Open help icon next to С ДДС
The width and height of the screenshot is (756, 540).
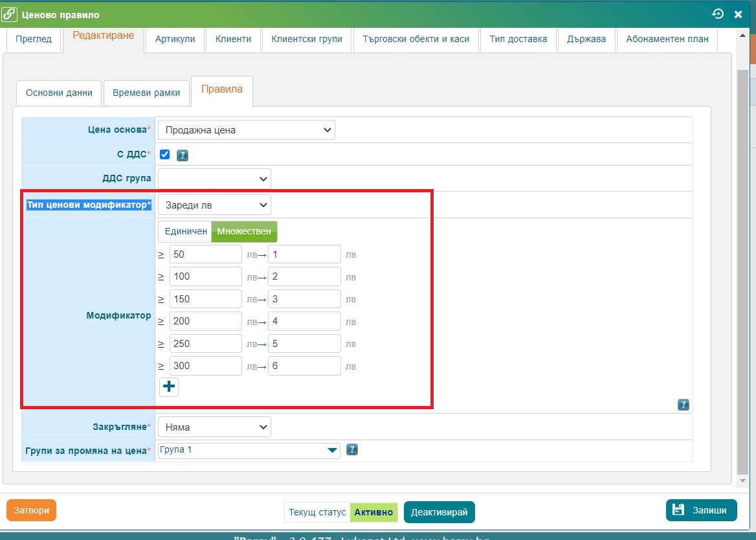coord(183,155)
